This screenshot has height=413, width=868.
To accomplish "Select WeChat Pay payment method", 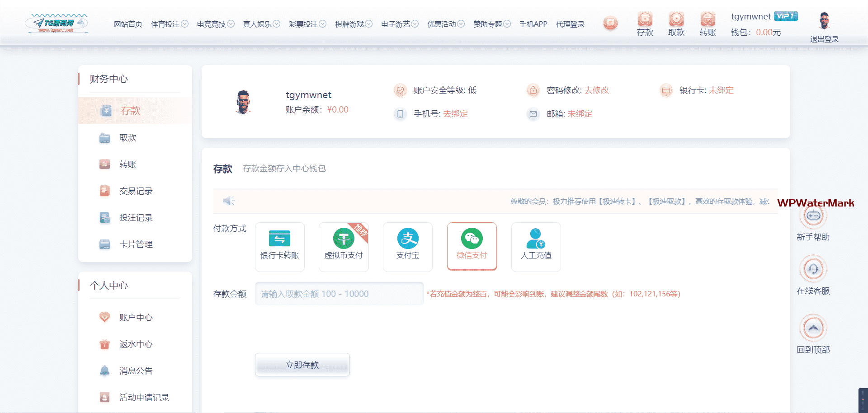I will tap(472, 246).
